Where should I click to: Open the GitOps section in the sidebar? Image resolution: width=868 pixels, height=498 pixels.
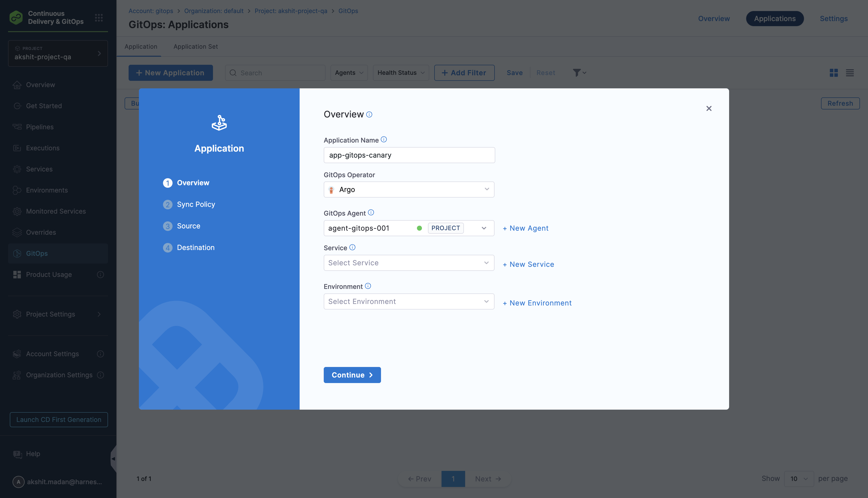click(x=37, y=254)
